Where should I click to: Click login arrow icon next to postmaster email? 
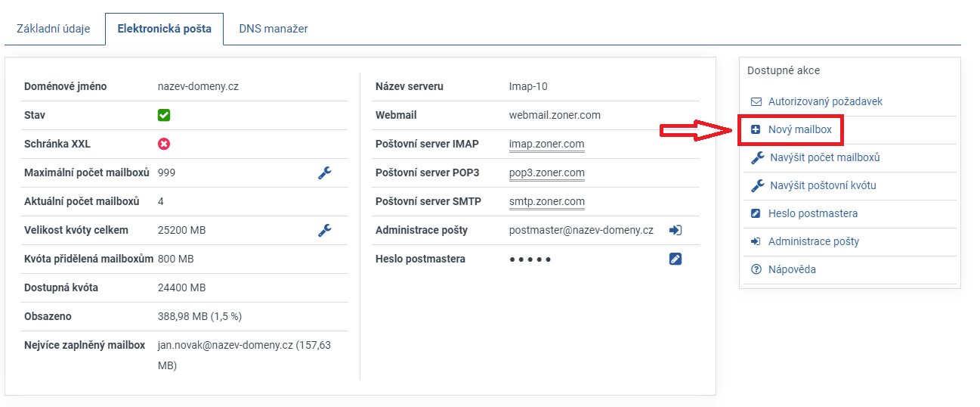pos(675,230)
